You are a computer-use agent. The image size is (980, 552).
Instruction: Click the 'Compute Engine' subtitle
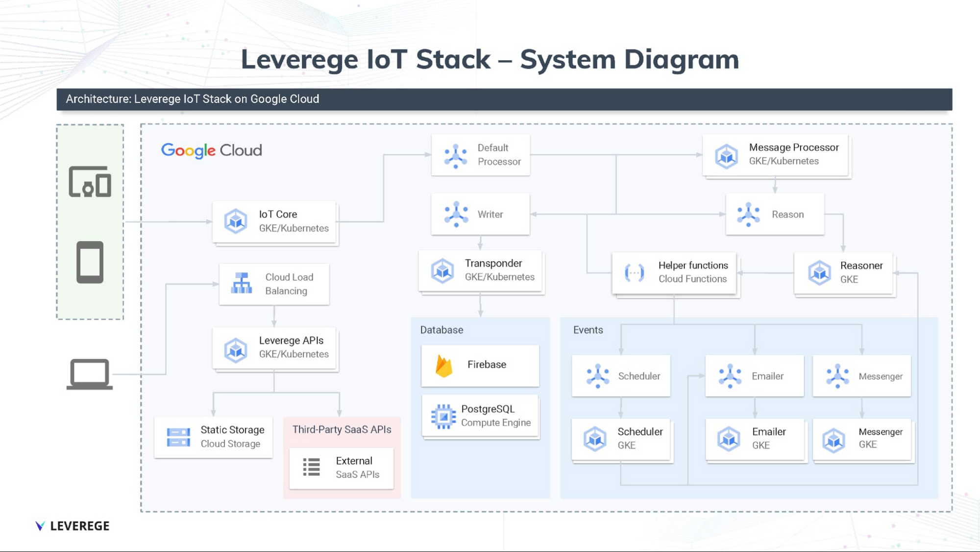tap(496, 422)
